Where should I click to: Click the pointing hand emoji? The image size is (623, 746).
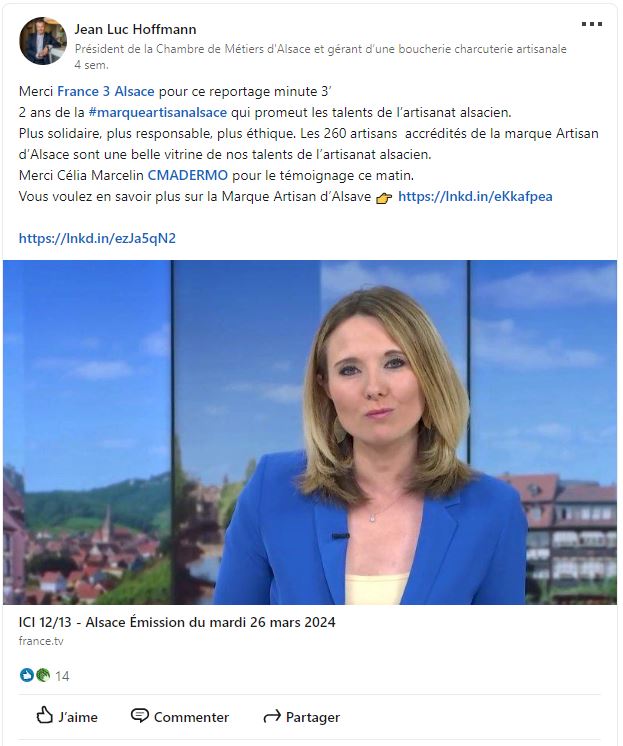[384, 198]
